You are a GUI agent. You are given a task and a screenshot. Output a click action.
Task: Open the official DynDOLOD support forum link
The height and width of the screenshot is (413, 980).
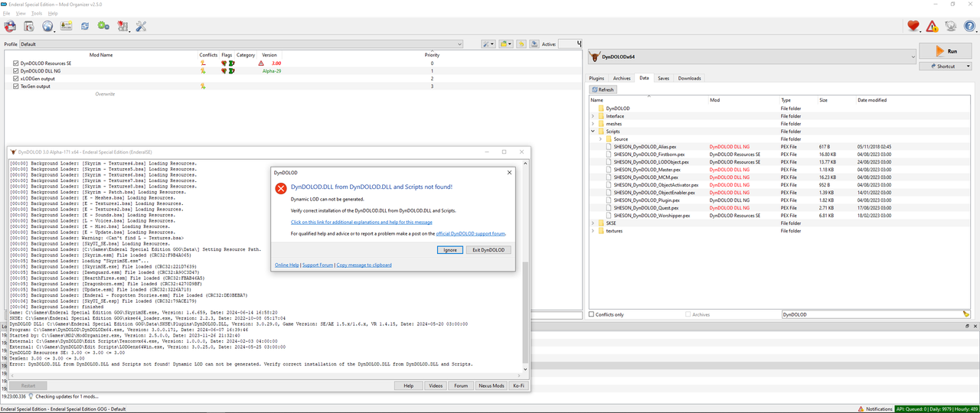(x=471, y=233)
